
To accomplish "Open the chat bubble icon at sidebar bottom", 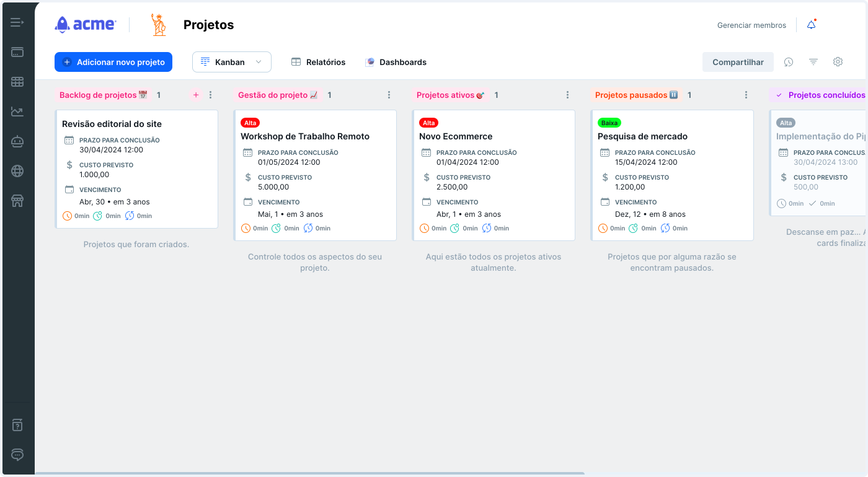I will [17, 454].
